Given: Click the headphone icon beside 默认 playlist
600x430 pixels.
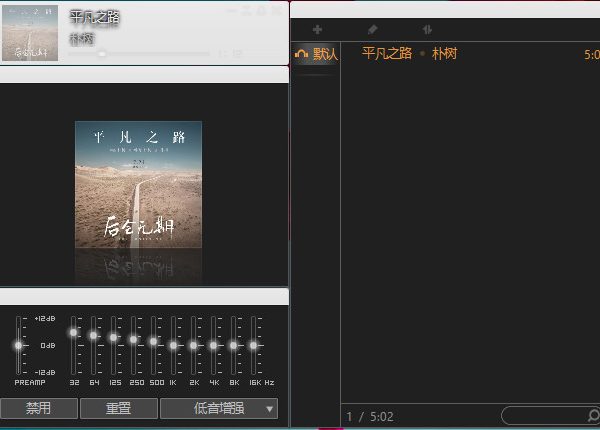Looking at the screenshot, I should (301, 54).
